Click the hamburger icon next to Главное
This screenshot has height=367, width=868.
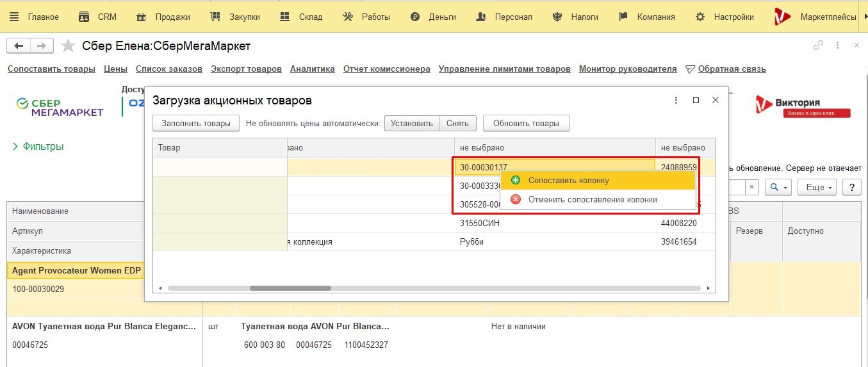tap(14, 17)
